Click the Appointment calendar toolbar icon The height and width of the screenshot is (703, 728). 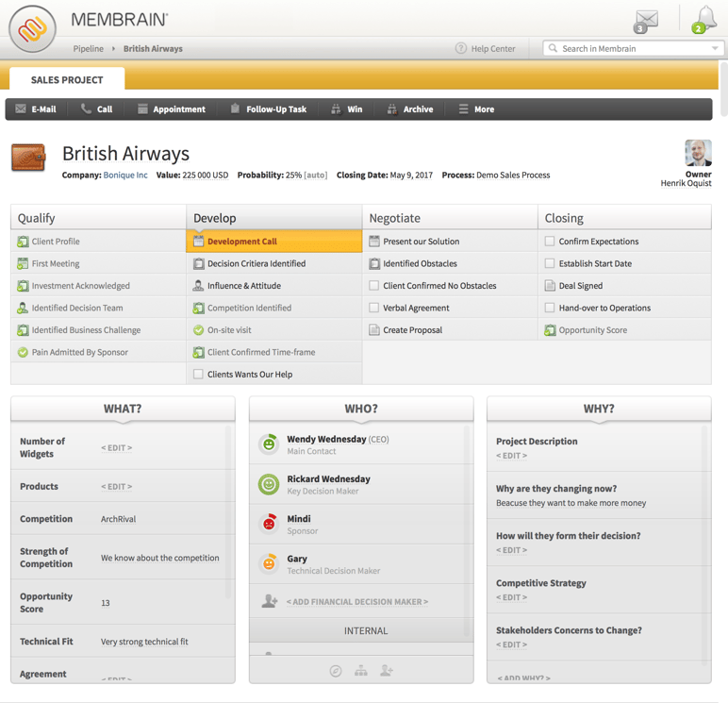[x=142, y=109]
